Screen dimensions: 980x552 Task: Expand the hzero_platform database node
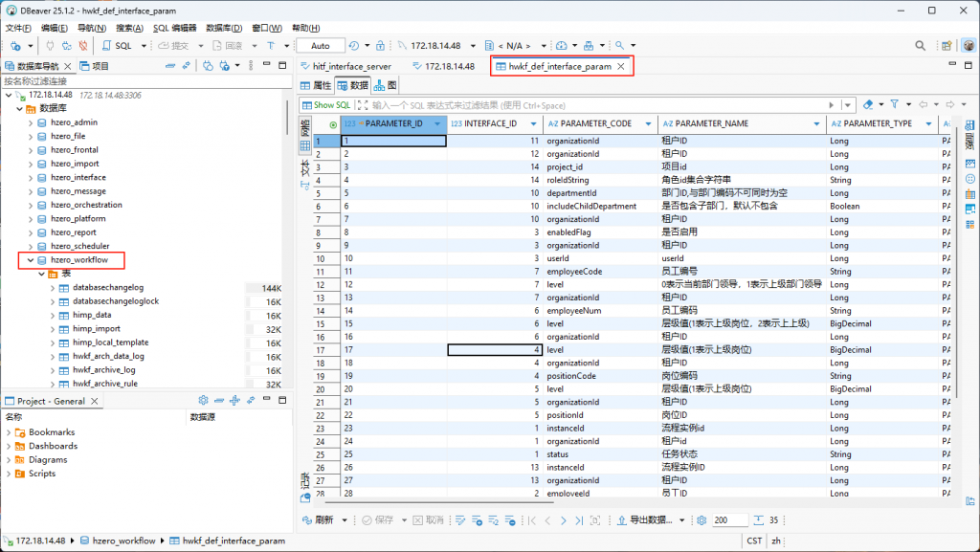pos(30,219)
